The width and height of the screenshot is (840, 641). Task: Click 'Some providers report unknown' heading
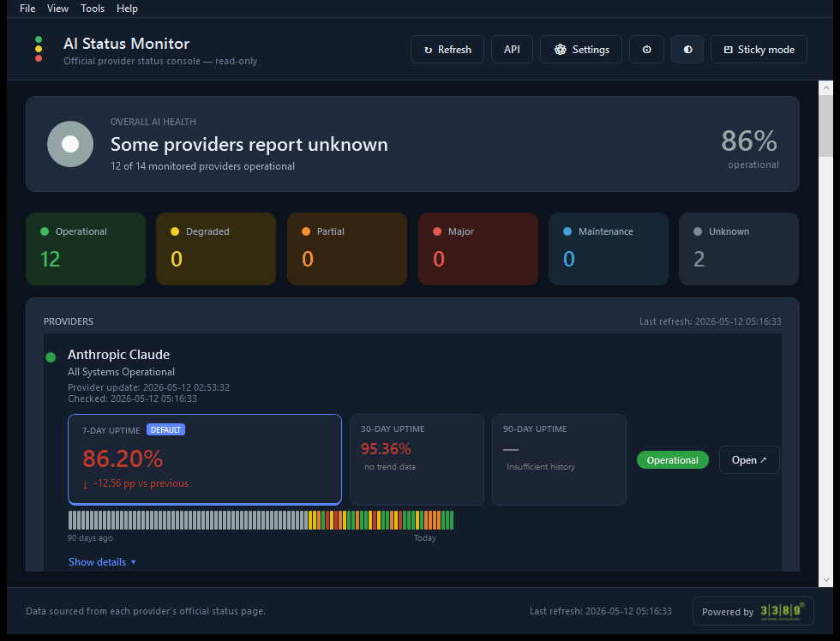point(249,144)
